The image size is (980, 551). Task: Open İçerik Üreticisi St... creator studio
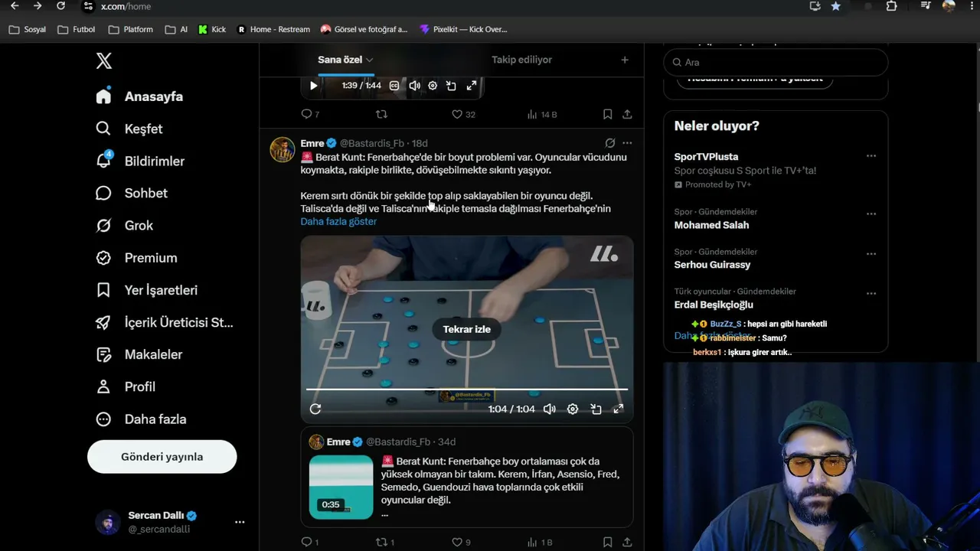pyautogui.click(x=164, y=322)
